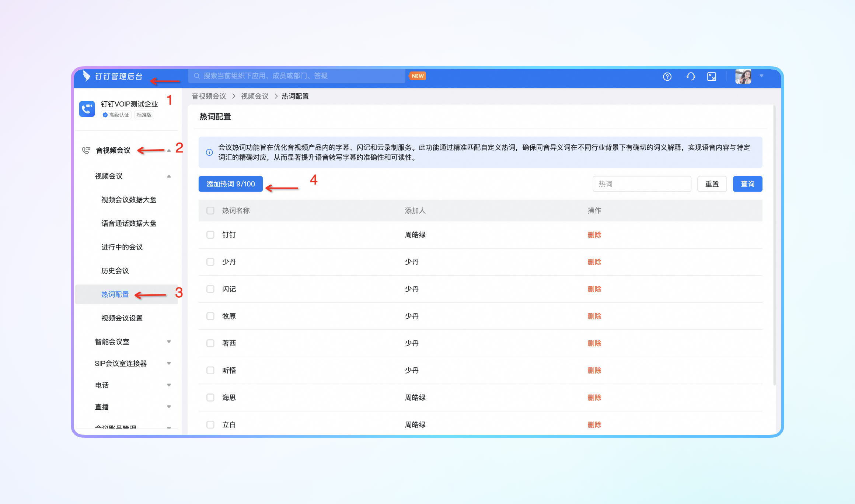This screenshot has height=504, width=855.
Task: Tick the checkbox for 钉钉 hotword
Action: click(x=210, y=235)
